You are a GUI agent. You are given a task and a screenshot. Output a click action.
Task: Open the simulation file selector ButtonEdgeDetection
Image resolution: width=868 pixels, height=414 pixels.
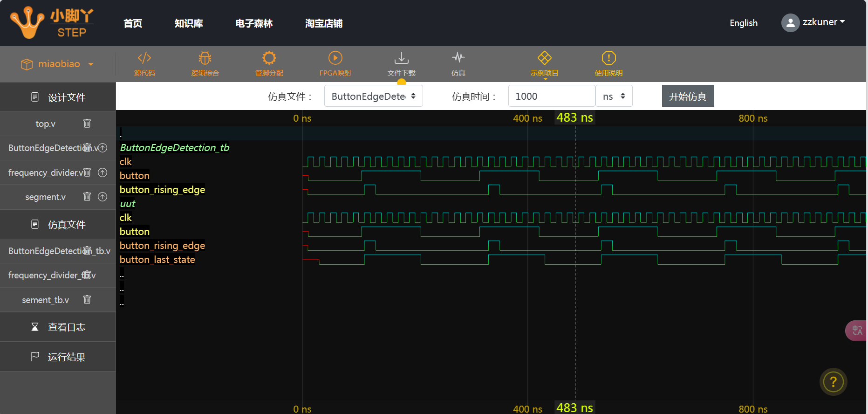tap(373, 96)
